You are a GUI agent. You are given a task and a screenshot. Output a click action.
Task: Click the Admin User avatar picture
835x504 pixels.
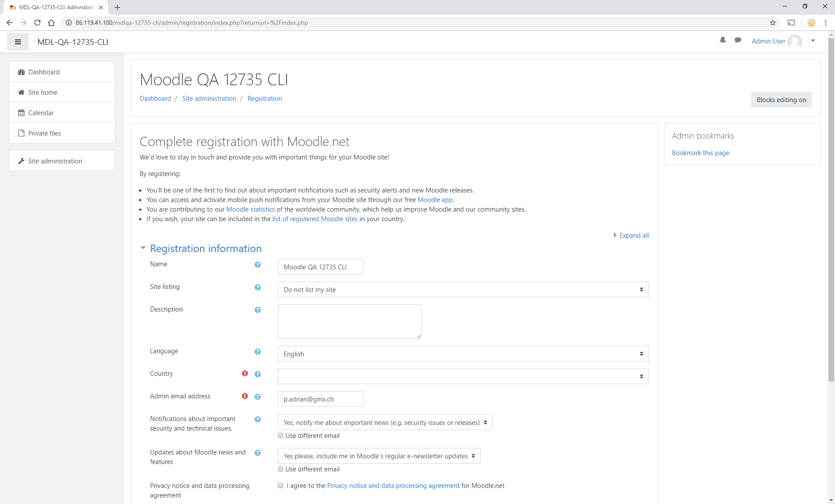(x=795, y=41)
